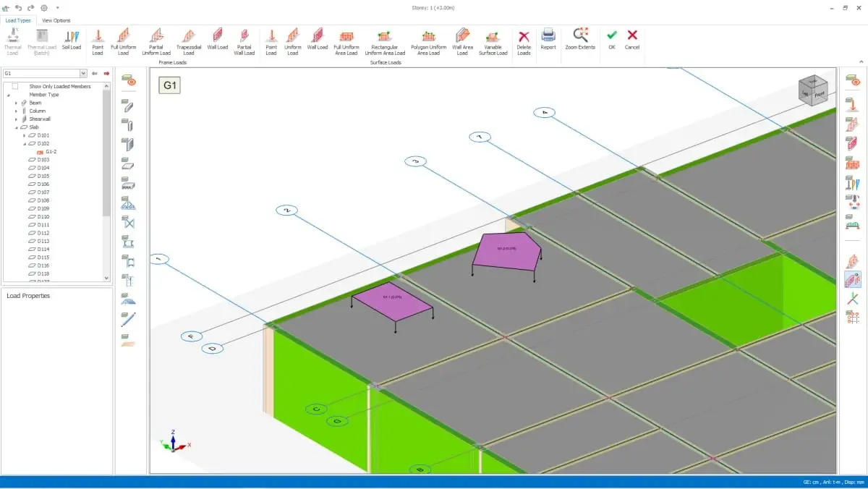Open the Load Types ribbon tab
This screenshot has width=868, height=489.
tap(18, 20)
